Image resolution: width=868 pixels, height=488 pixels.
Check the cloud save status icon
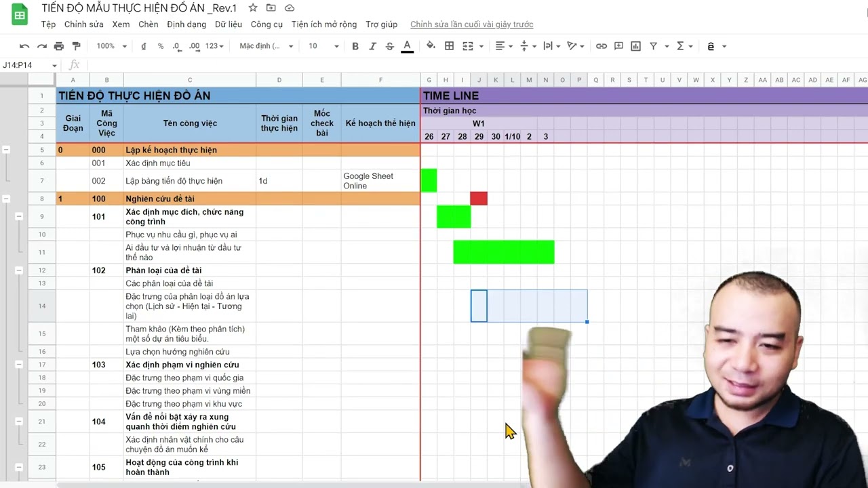coord(290,7)
